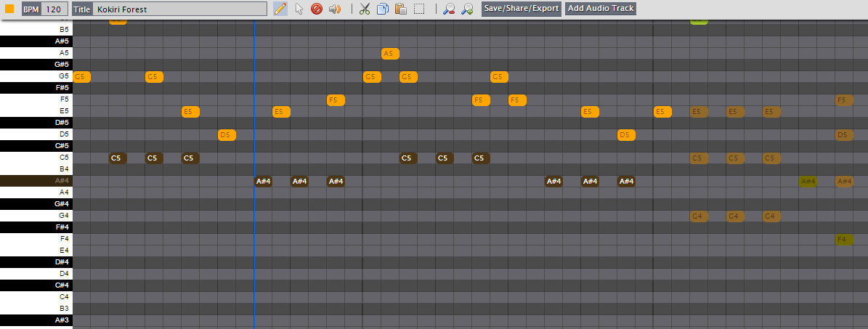Viewport: 868px width, 329px height.
Task: Zoom out with the minus magnifier
Action: click(449, 9)
